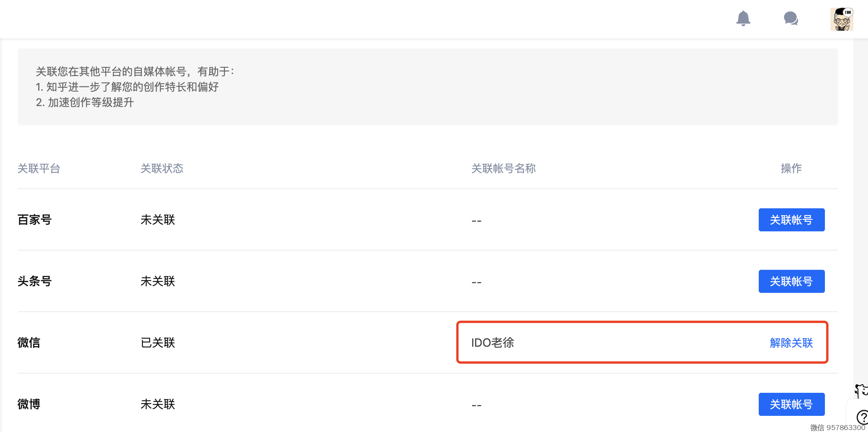
Task: Open the messages chat bubble icon
Action: (x=791, y=18)
